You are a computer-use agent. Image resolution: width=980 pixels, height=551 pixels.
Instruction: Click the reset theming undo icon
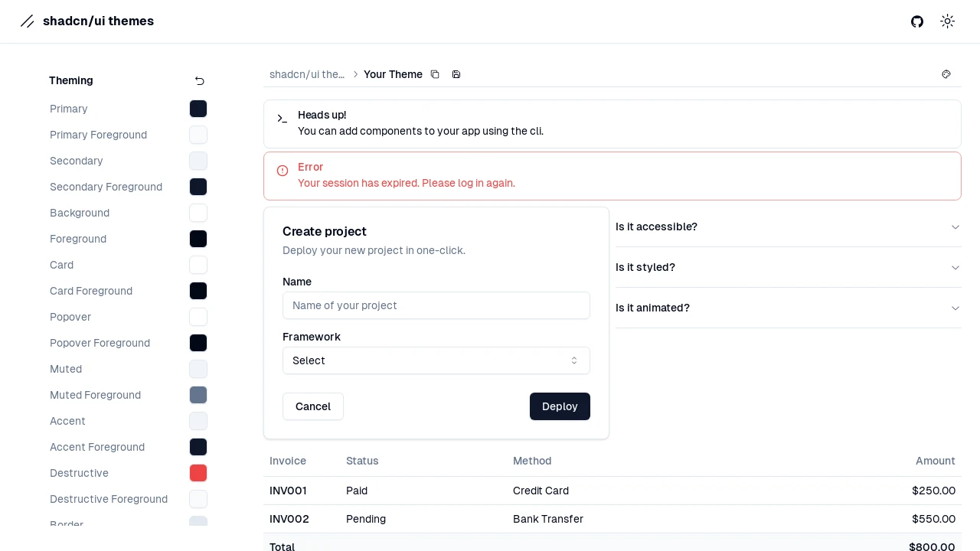pyautogui.click(x=200, y=81)
